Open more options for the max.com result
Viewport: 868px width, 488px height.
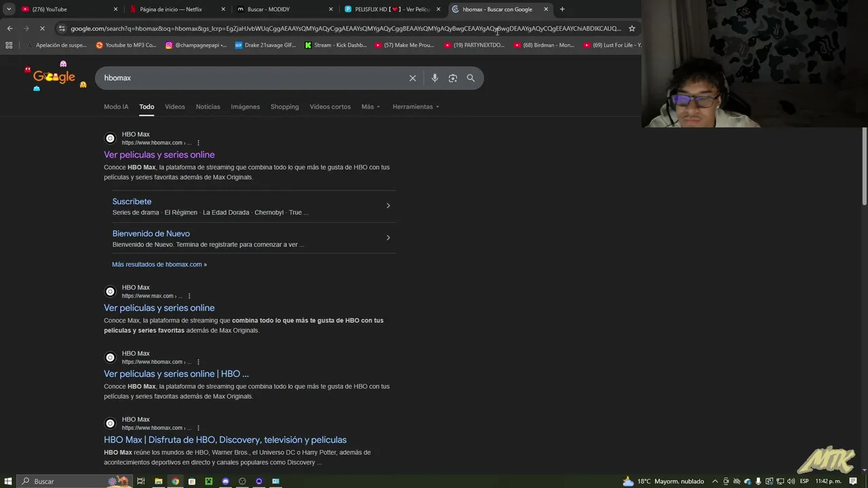point(189,296)
